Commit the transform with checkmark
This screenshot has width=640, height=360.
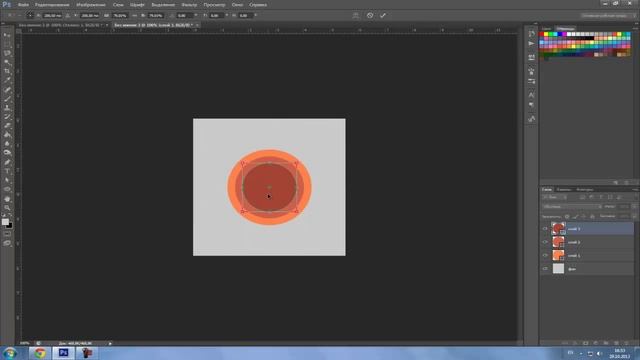383,16
